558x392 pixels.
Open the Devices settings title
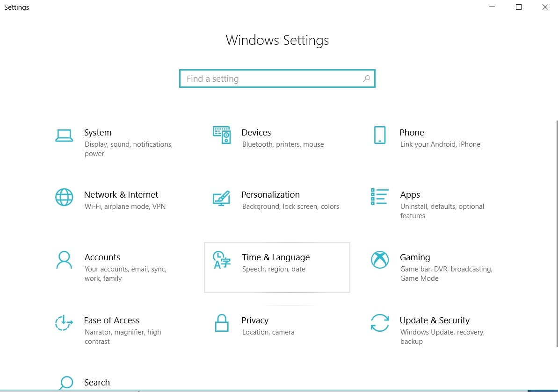coord(256,133)
